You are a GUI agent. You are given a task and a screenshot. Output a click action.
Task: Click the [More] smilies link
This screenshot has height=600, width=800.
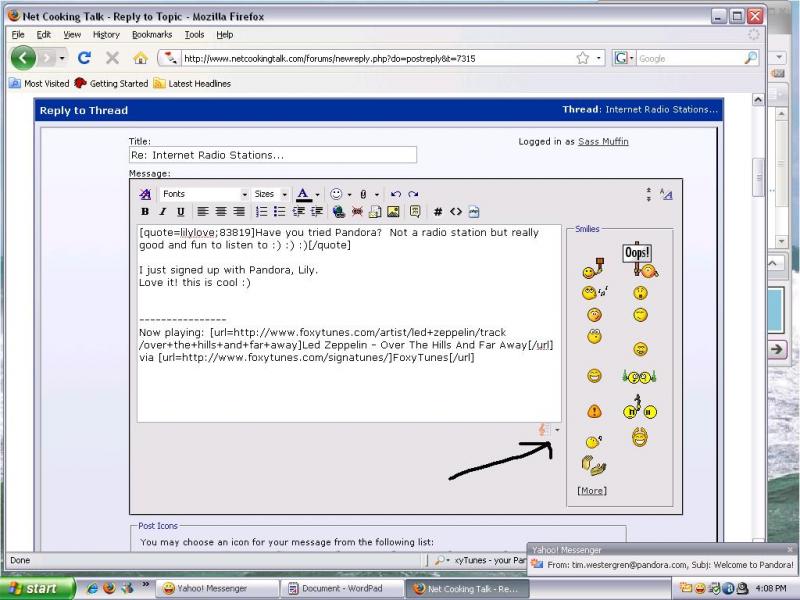tap(592, 490)
